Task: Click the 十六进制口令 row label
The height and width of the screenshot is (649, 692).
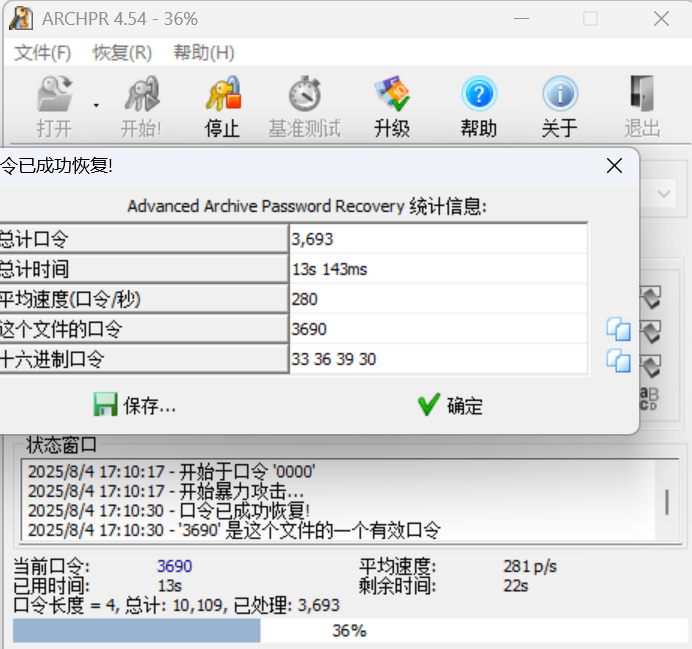Action: click(x=144, y=359)
